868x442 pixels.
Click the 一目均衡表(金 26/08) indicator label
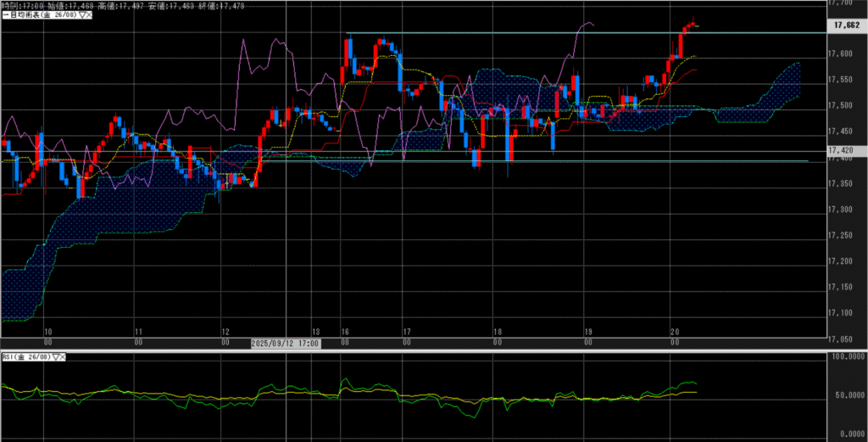point(38,16)
